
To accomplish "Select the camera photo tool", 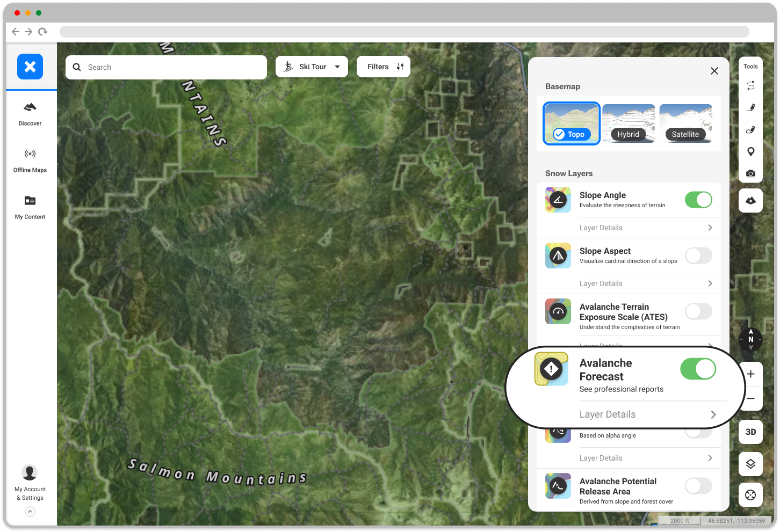I will point(751,173).
